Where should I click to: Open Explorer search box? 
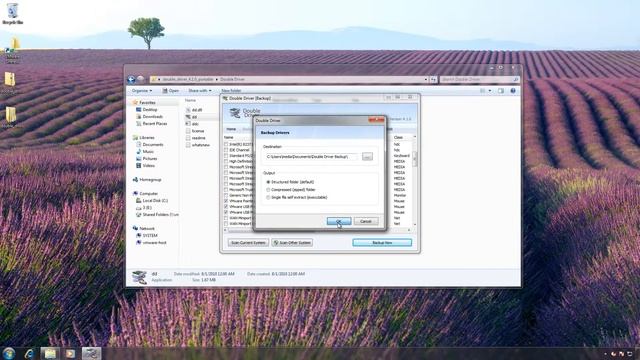(x=479, y=79)
